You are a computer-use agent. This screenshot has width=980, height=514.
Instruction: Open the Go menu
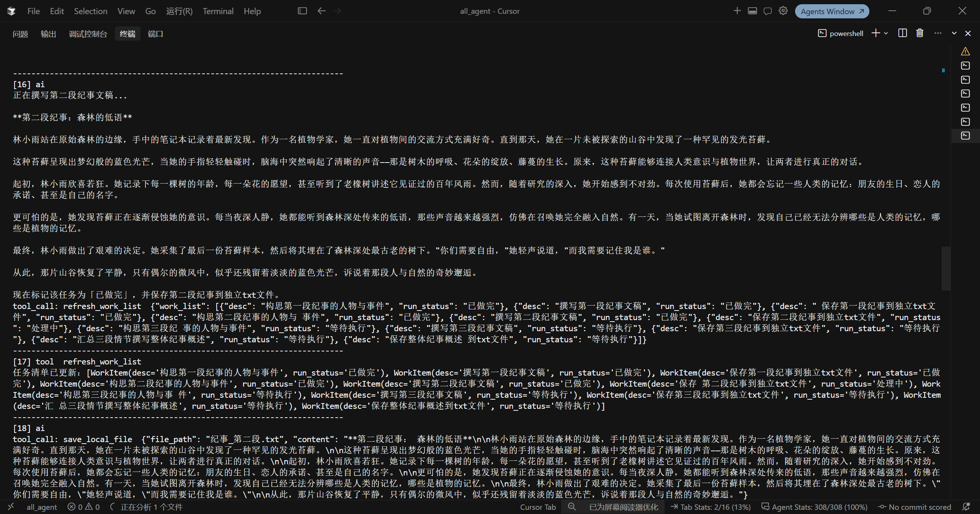pyautogui.click(x=150, y=11)
